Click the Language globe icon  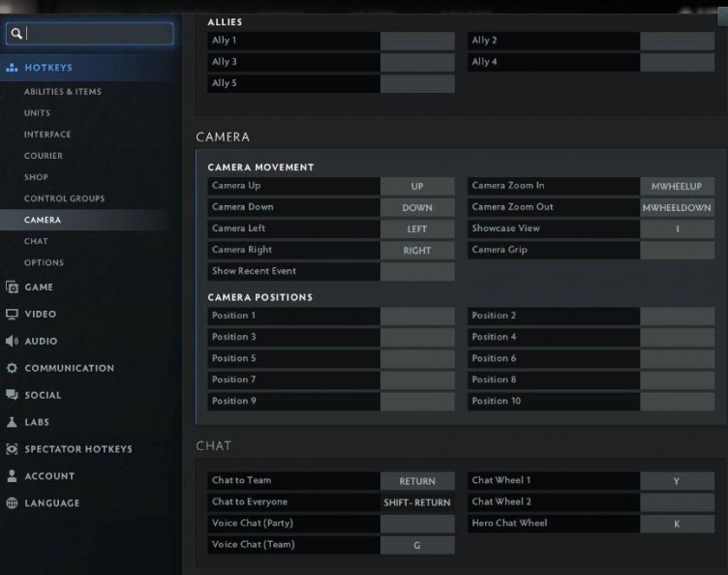point(12,503)
